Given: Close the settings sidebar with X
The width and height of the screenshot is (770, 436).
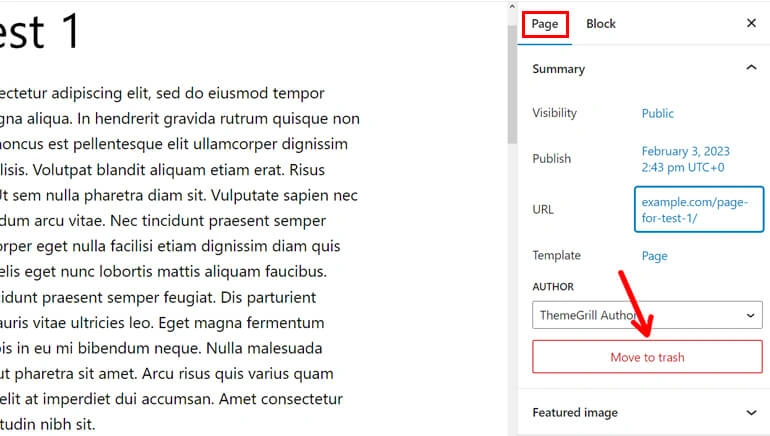Looking at the screenshot, I should coord(751,23).
